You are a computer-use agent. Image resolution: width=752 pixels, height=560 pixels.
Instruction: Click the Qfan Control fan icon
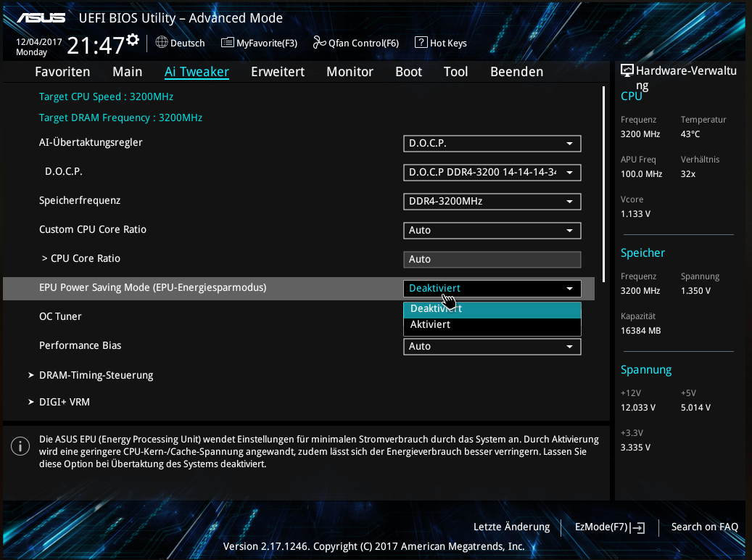(x=319, y=43)
